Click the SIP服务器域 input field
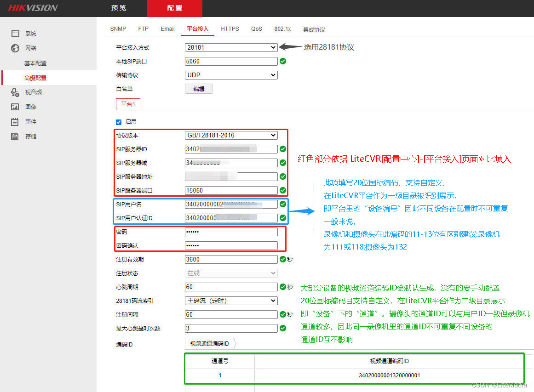Viewport: 534px width, 392px height. (231, 163)
